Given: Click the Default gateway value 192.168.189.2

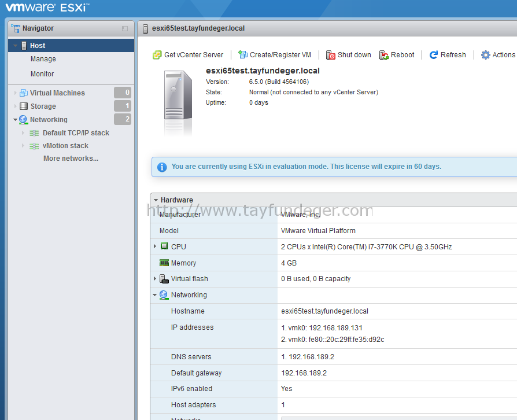Looking at the screenshot, I should (304, 373).
